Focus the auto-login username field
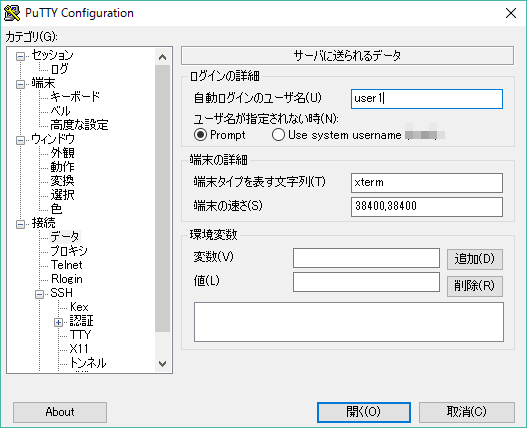This screenshot has width=527, height=428. 427,99
